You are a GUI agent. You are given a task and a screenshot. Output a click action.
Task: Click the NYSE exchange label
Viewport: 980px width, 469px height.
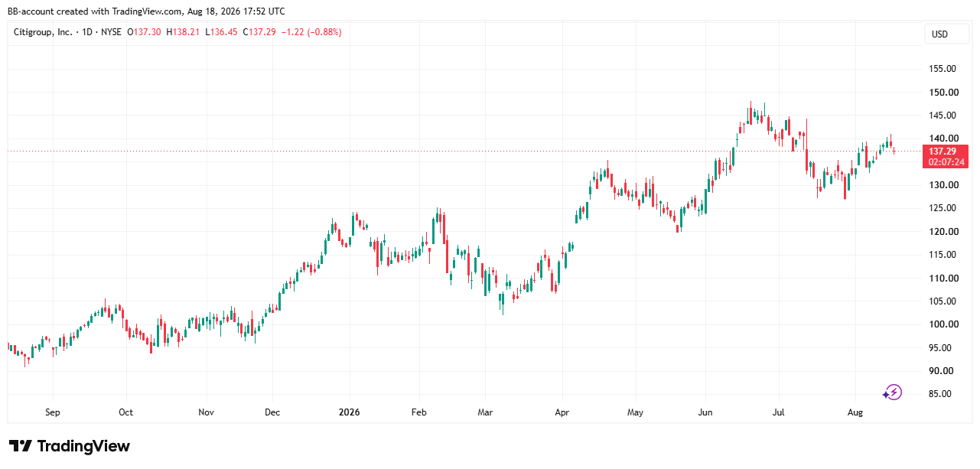click(x=111, y=32)
